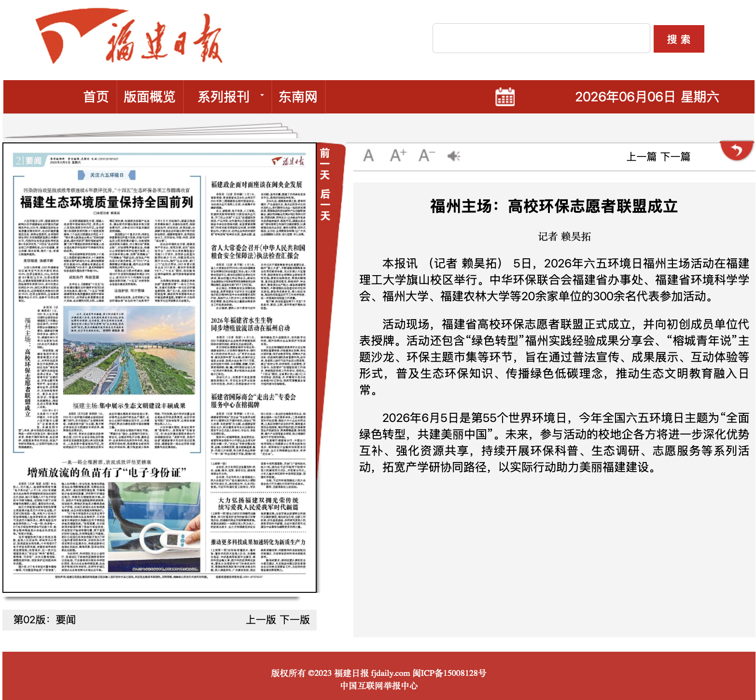Open article 省人大常委会召开 执法检查汇报会 on the page
Viewport: 756px width, 700px height.
[x=258, y=252]
